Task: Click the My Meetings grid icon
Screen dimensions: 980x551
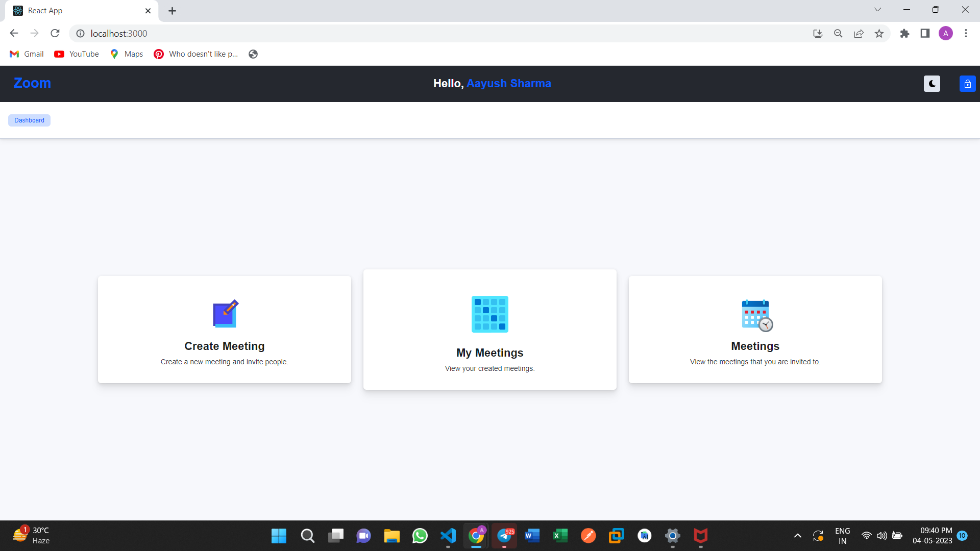Action: pyautogui.click(x=489, y=314)
